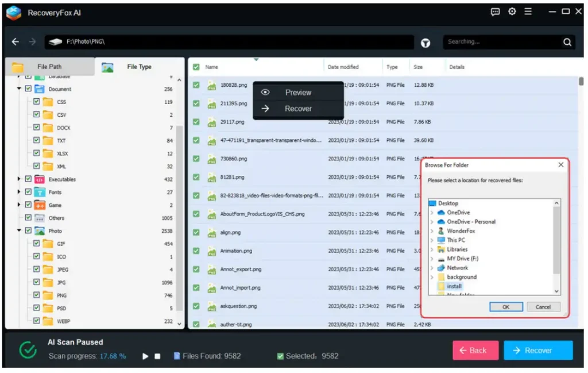The image size is (588, 373).
Task: Uncheck the 730860.png file checkbox
Action: click(x=196, y=159)
